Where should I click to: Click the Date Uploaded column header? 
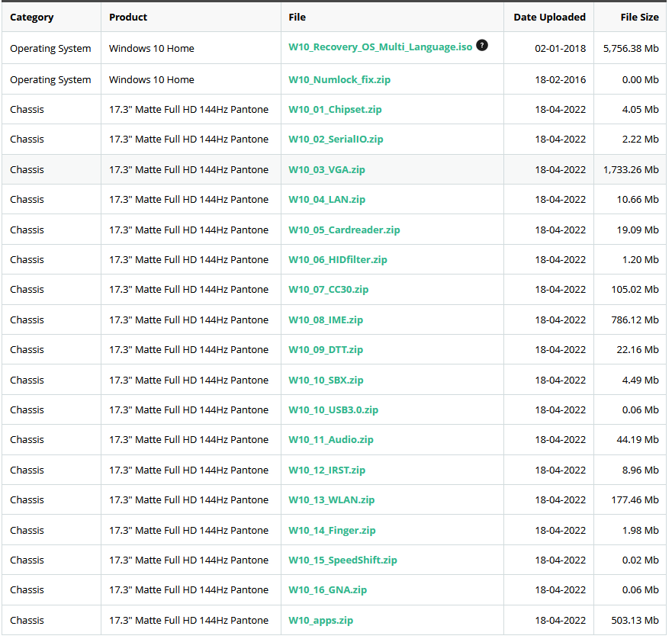(549, 17)
